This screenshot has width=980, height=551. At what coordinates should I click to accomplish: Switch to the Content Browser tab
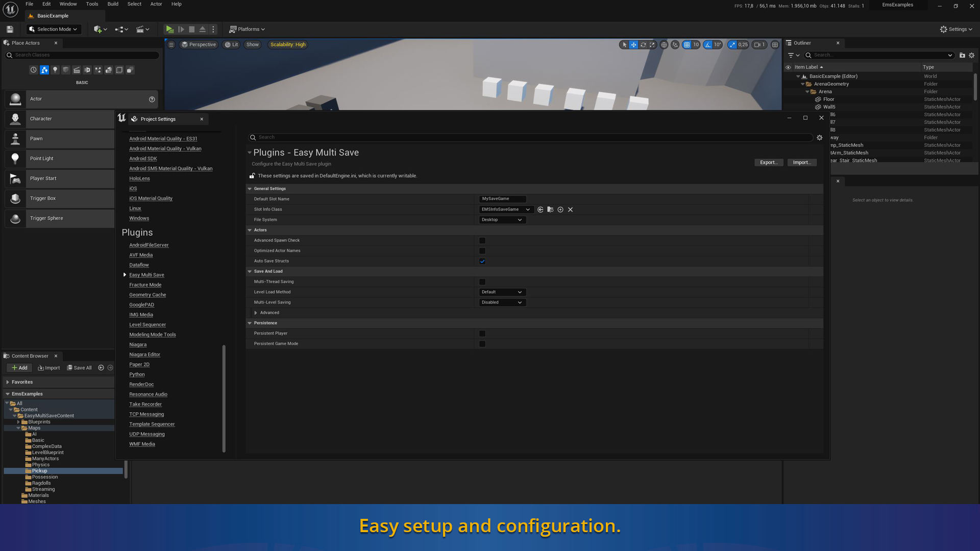tap(30, 356)
